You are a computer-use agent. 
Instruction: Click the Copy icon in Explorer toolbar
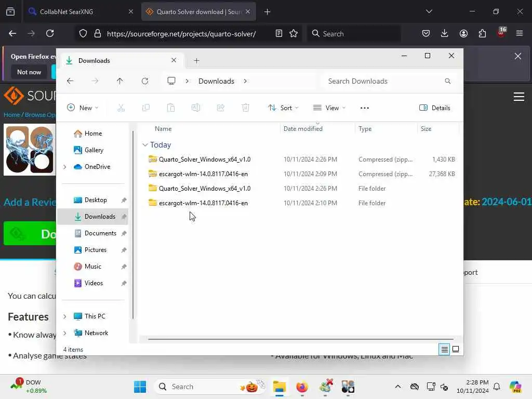(x=146, y=108)
